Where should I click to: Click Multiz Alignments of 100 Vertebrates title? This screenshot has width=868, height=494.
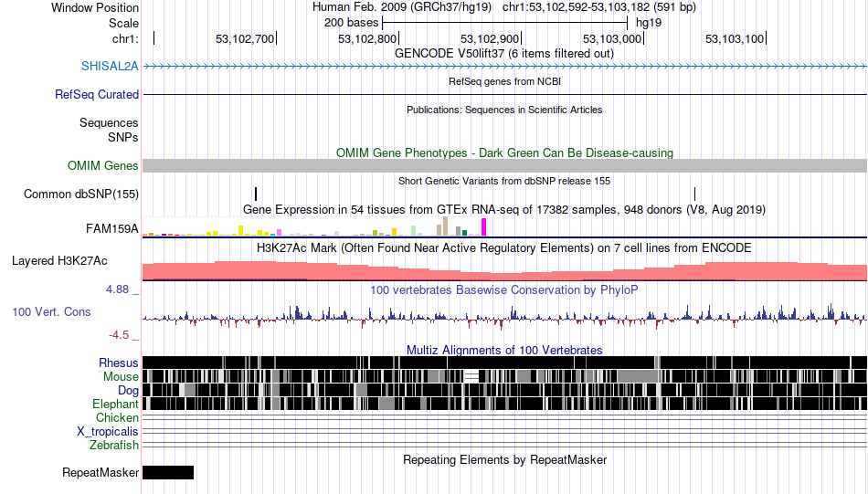504,350
